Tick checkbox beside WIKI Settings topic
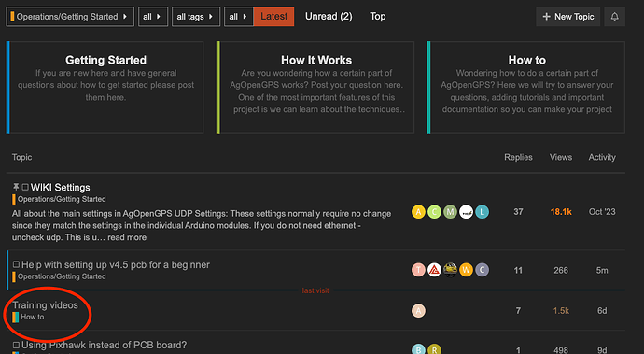This screenshot has height=354, width=644. pos(25,187)
